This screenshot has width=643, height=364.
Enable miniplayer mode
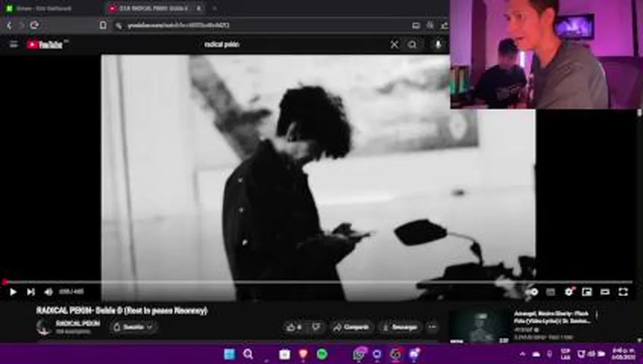tap(587, 292)
